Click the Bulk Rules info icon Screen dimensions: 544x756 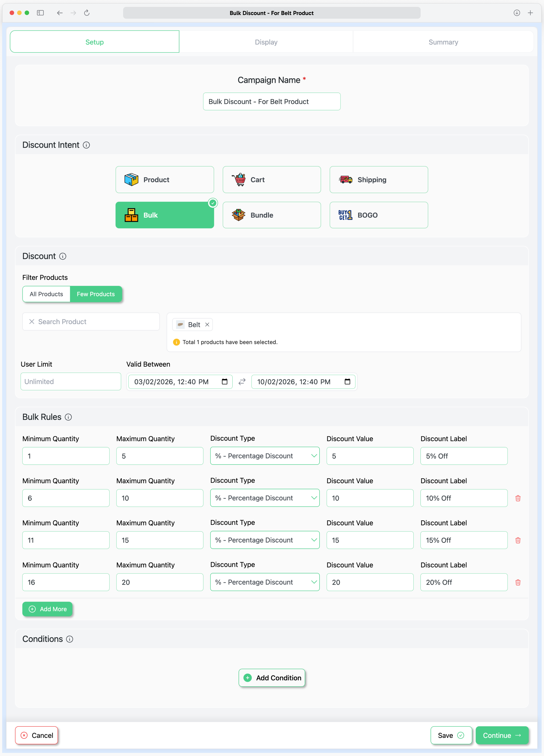tap(68, 417)
